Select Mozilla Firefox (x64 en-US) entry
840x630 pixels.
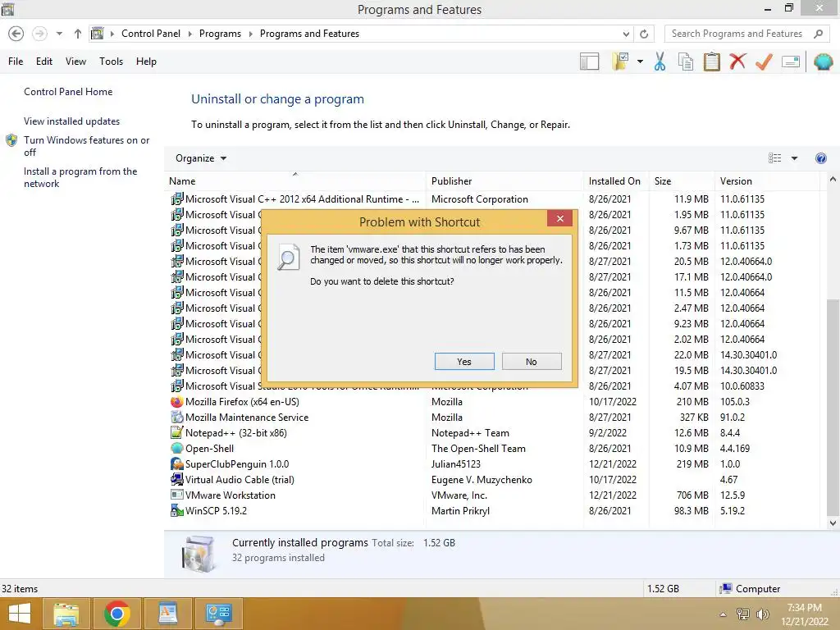point(492,402)
